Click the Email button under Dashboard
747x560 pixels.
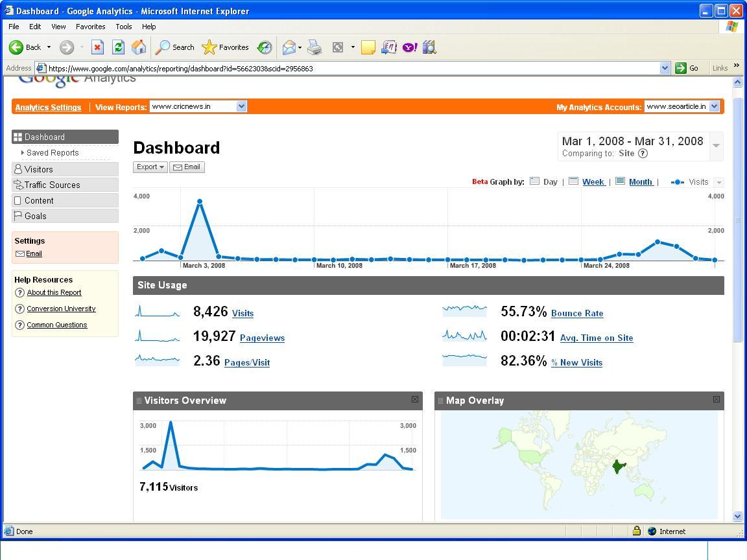[x=187, y=167]
